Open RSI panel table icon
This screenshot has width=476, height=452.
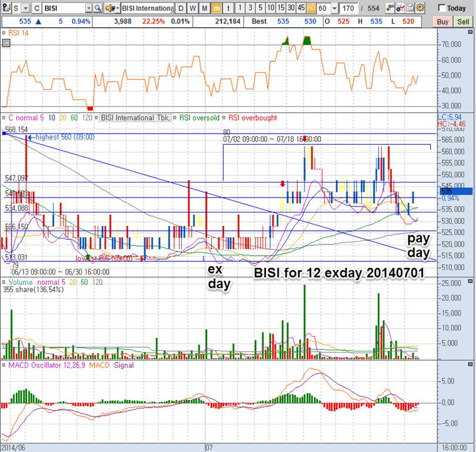tap(6, 43)
